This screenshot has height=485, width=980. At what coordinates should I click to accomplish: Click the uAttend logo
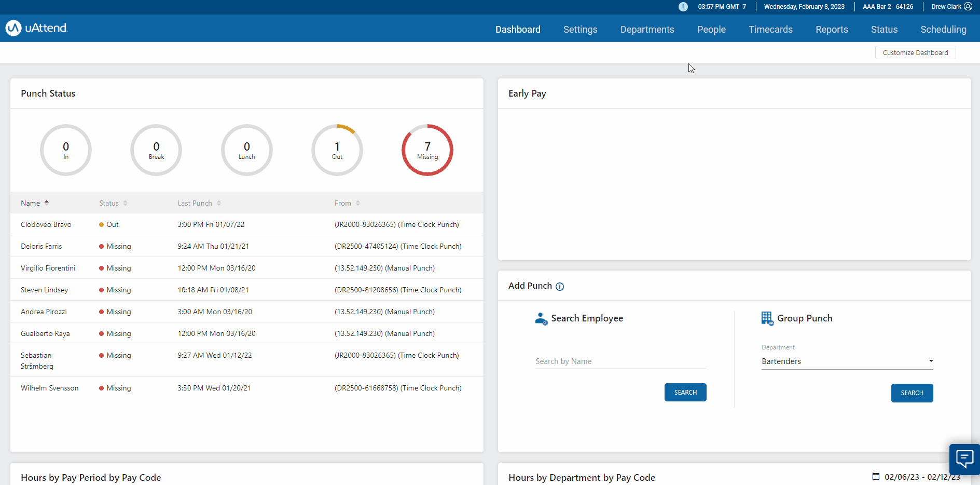coord(36,28)
